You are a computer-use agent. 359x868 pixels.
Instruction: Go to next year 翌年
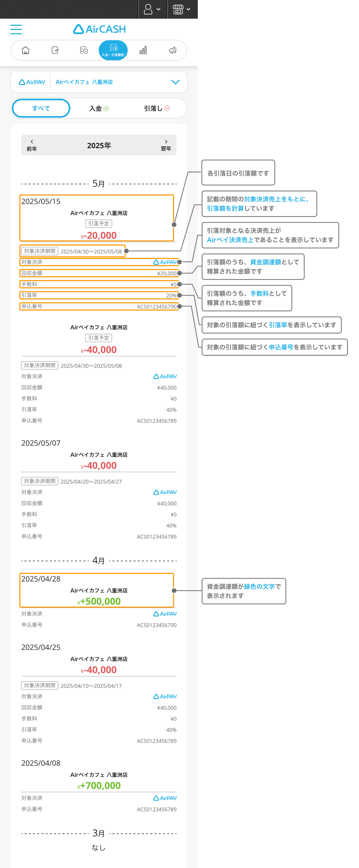[166, 145]
